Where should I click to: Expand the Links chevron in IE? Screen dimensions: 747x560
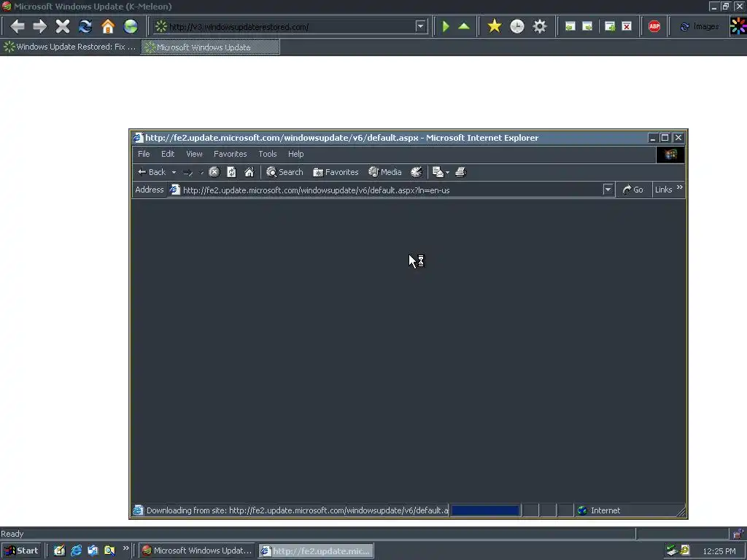coord(680,187)
